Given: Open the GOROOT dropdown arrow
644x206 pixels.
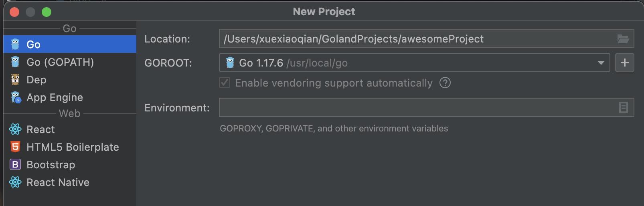Looking at the screenshot, I should [x=601, y=63].
